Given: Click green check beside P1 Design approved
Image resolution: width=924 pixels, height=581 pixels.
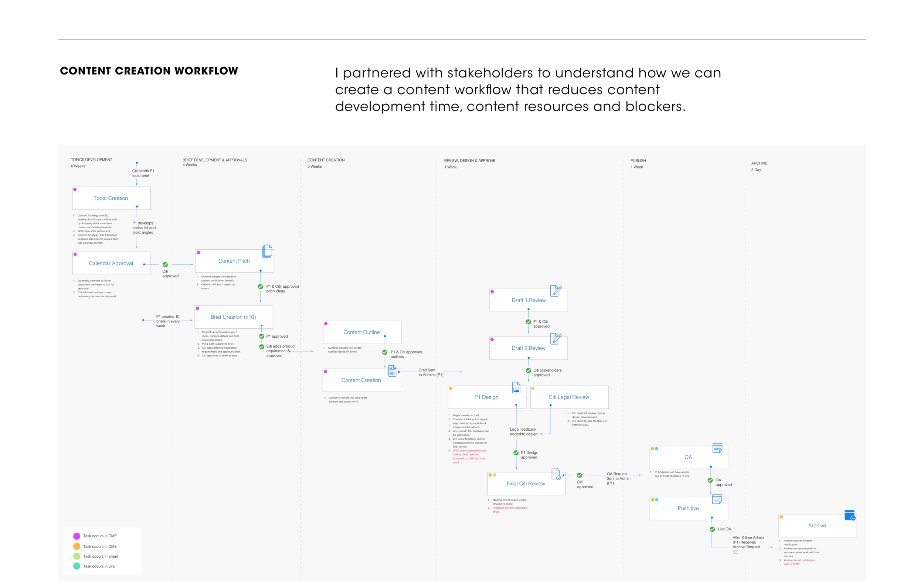Looking at the screenshot, I should (516, 453).
